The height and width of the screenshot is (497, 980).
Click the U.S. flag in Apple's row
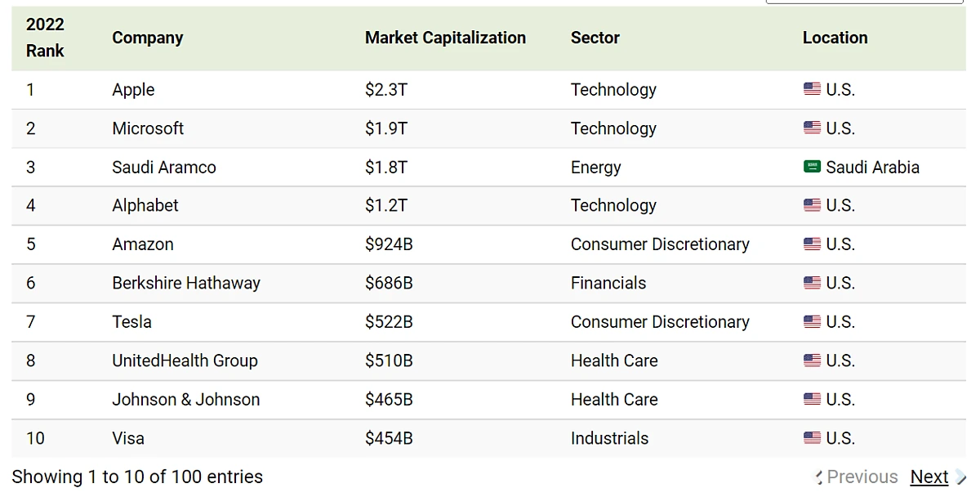(x=812, y=89)
